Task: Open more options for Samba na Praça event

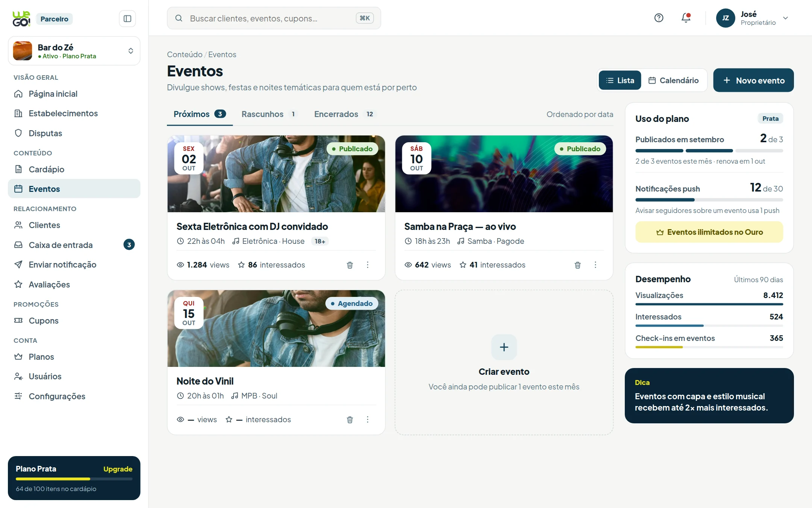Action: pyautogui.click(x=595, y=265)
